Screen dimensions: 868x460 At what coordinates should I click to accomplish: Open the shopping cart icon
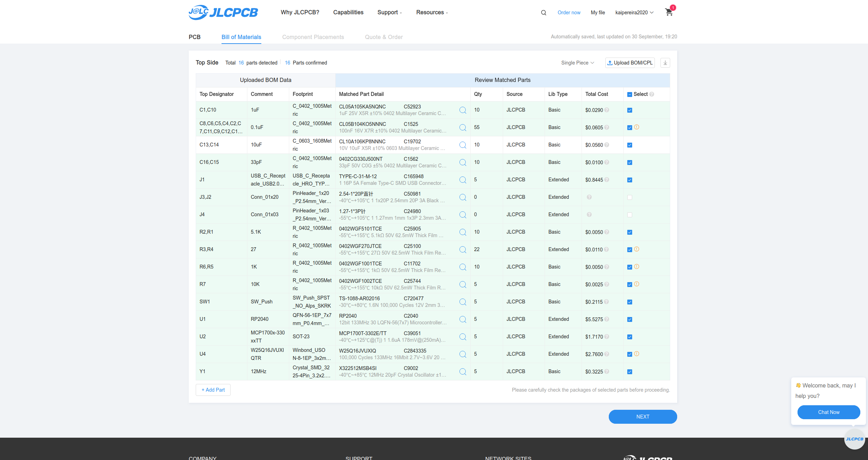point(669,12)
